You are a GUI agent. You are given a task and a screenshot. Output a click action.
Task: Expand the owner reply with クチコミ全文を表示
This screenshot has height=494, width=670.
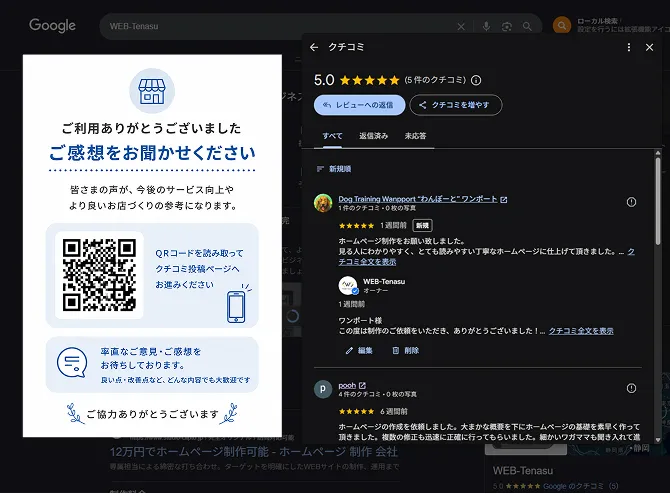(581, 331)
